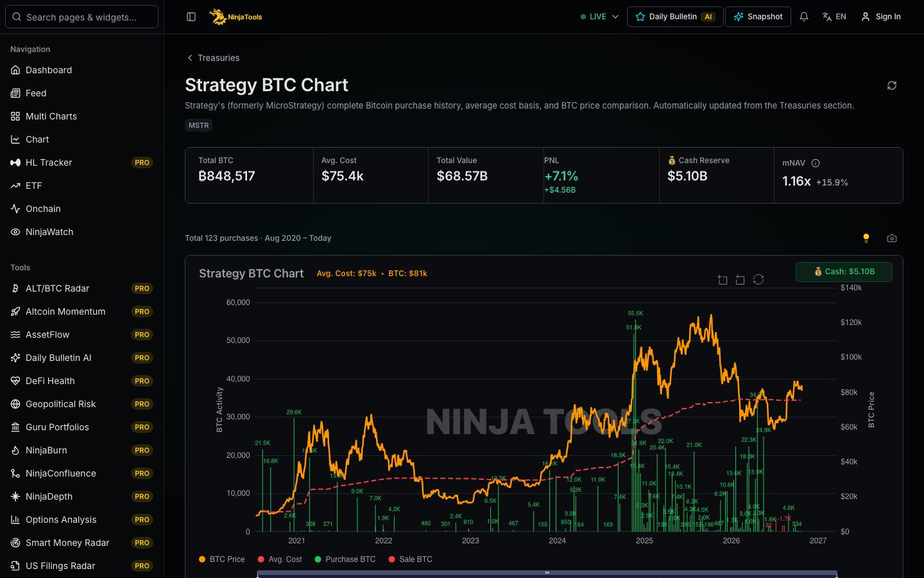
Task: Open AssetFlow tool
Action: pos(82,335)
